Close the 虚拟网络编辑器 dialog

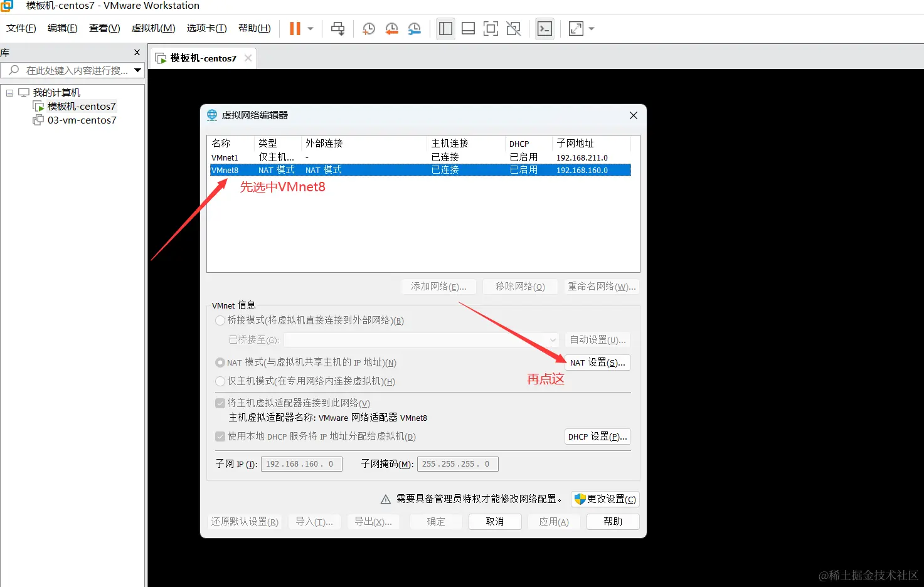coord(634,115)
